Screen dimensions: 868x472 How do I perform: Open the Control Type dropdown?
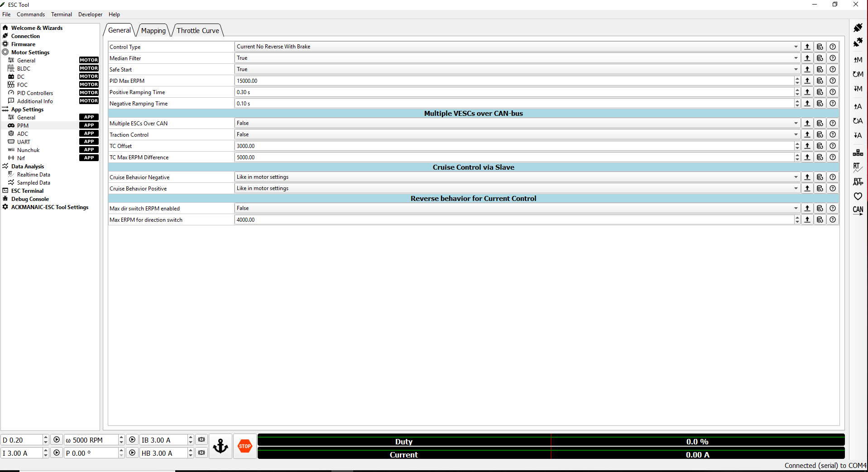tap(517, 47)
